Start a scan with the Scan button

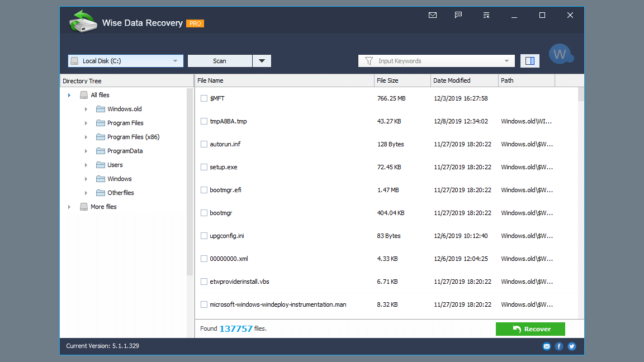pyautogui.click(x=220, y=61)
